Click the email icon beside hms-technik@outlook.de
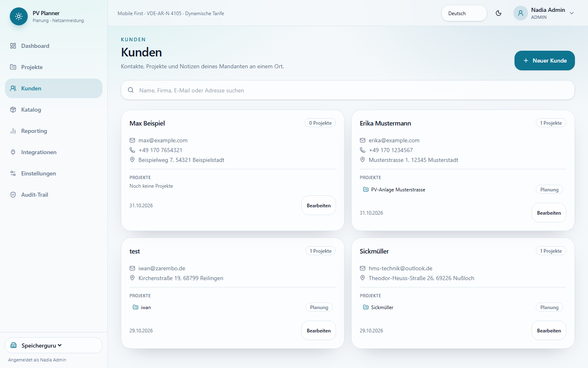The image size is (588, 368). [363, 268]
